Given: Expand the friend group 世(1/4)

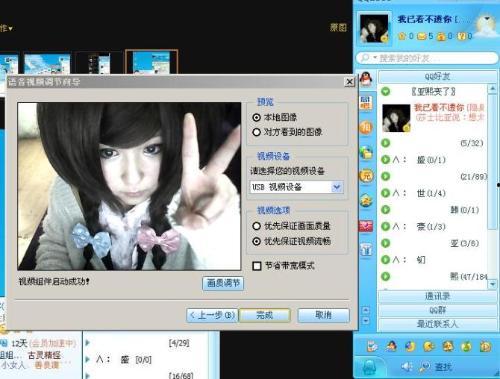Looking at the screenshot, I should (x=386, y=193).
